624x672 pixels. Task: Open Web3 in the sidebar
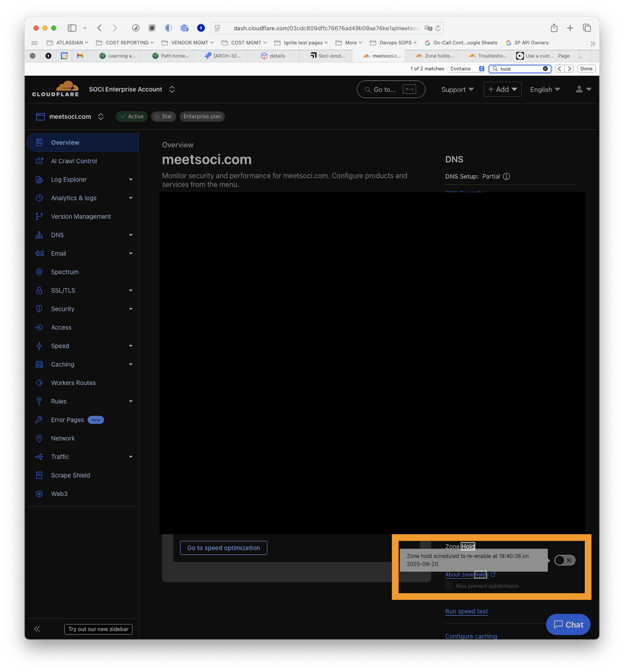coord(59,494)
